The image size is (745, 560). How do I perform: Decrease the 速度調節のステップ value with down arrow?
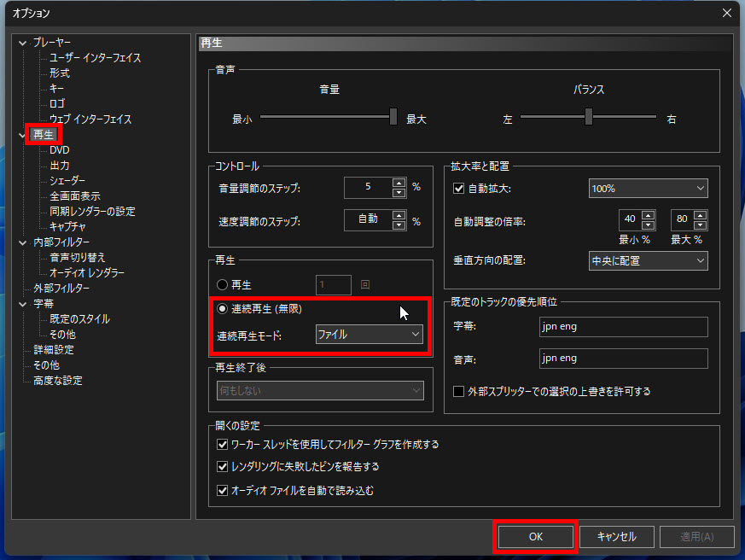point(398,225)
